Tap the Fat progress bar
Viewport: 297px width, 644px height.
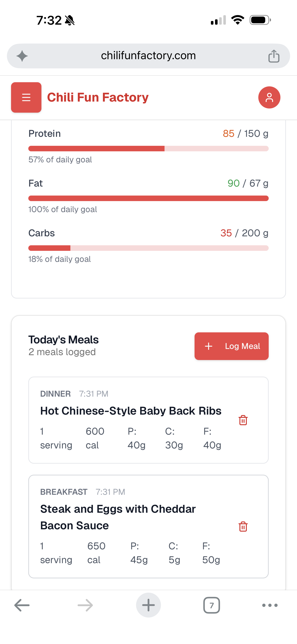tap(148, 198)
